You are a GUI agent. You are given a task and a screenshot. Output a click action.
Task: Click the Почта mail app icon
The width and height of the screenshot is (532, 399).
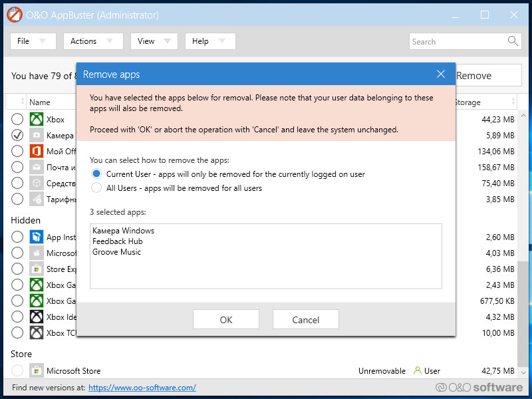37,167
